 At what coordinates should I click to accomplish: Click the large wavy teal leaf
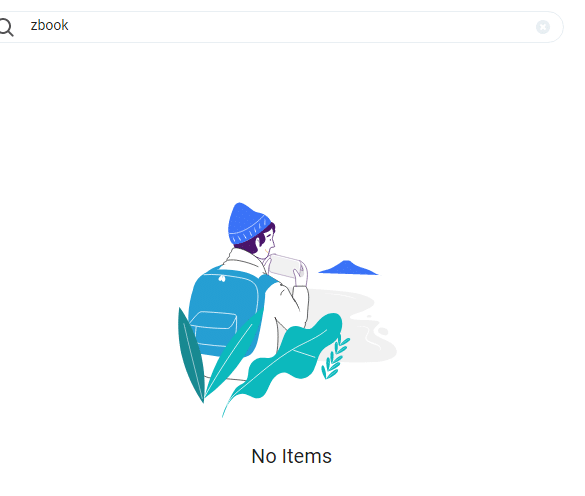(285, 360)
